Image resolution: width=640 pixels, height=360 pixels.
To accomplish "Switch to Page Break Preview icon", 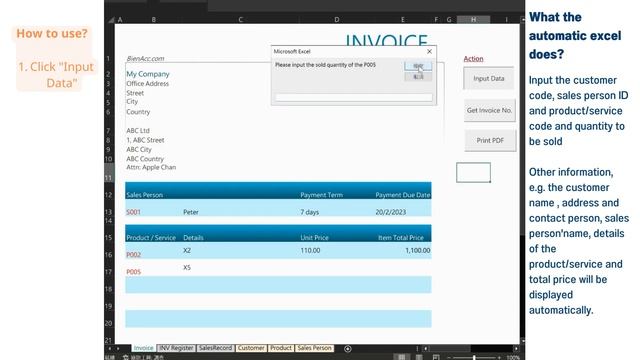I will coord(436,357).
